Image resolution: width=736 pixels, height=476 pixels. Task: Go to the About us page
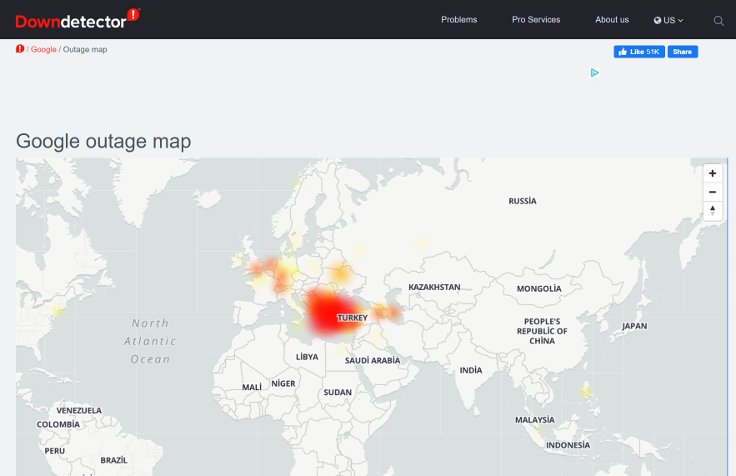tap(612, 20)
